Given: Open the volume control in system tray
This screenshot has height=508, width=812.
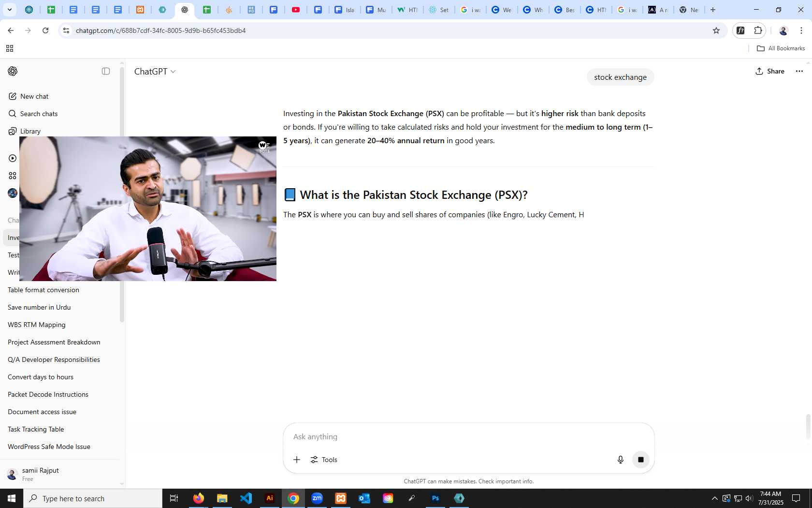Looking at the screenshot, I should (x=749, y=498).
